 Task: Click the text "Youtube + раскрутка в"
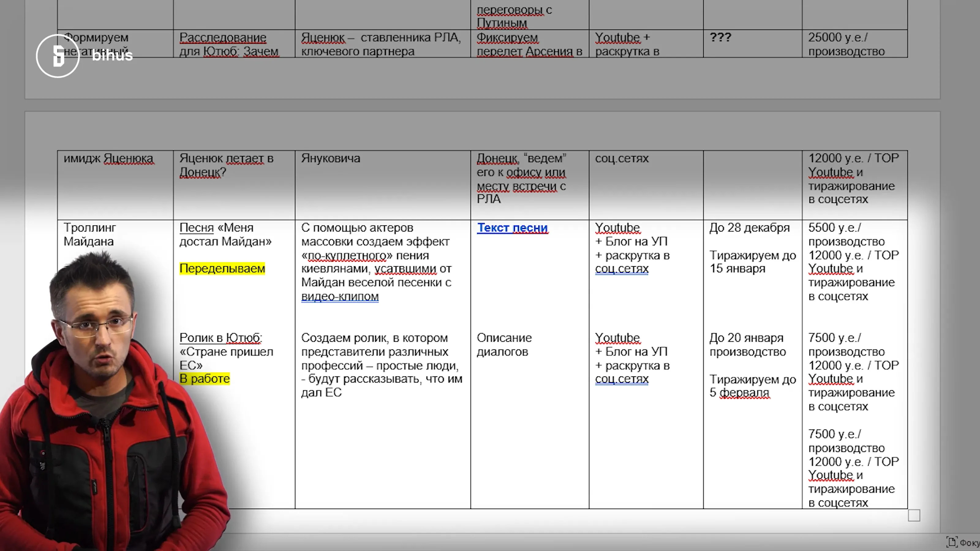tap(627, 44)
